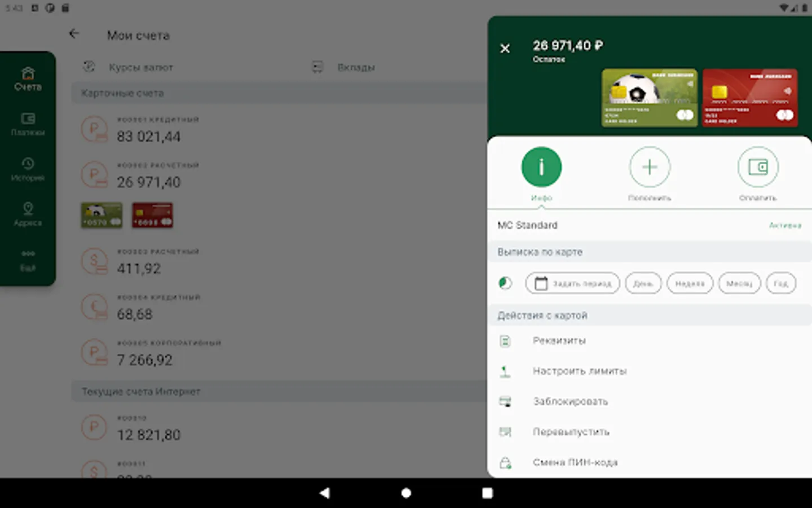Open the Задать период date picker
Image resolution: width=812 pixels, height=508 pixels.
[572, 283]
